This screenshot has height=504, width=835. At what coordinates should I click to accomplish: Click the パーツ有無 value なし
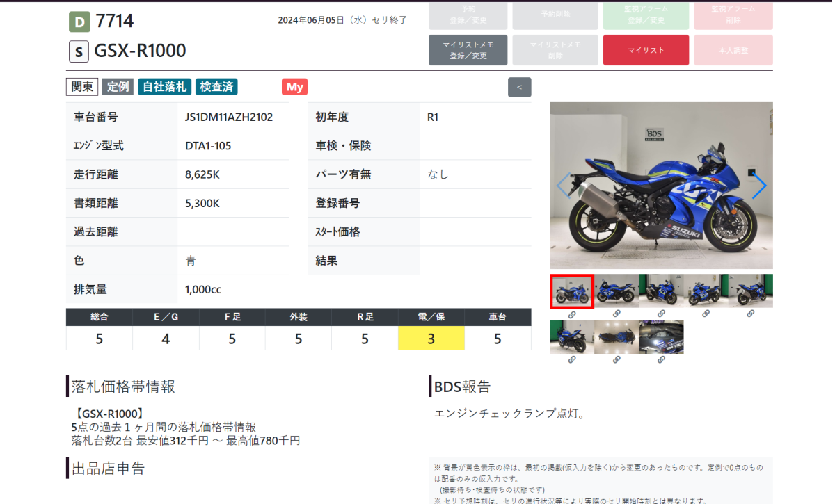click(x=438, y=174)
